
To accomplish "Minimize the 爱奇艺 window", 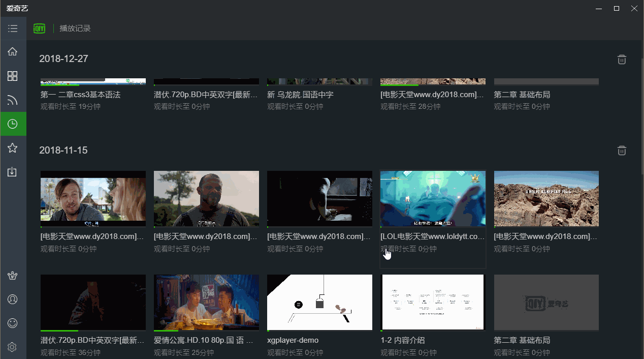I will [x=599, y=9].
